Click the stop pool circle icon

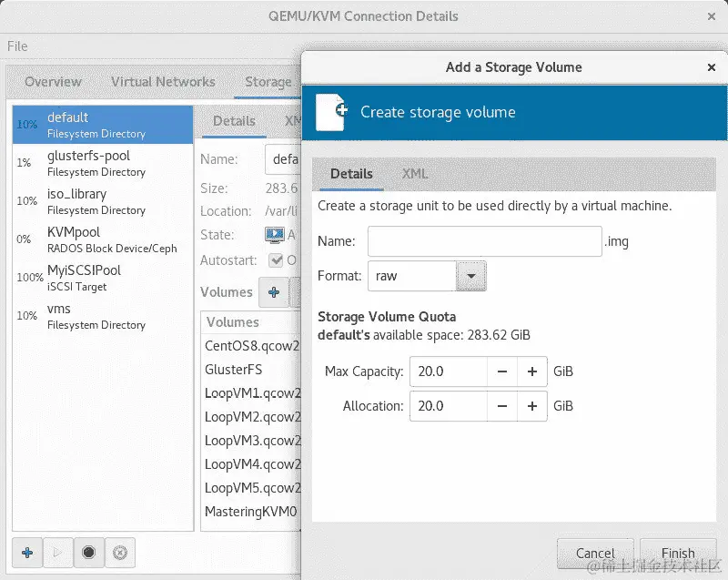click(x=88, y=553)
